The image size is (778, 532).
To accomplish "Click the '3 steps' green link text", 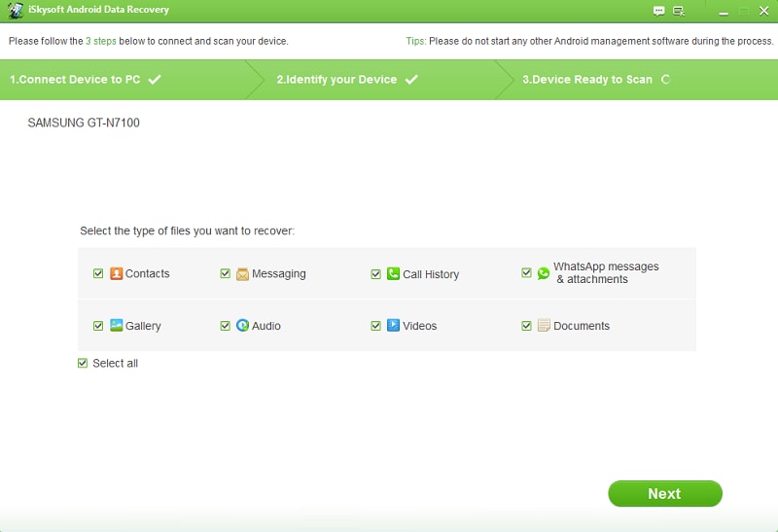I will (101, 41).
